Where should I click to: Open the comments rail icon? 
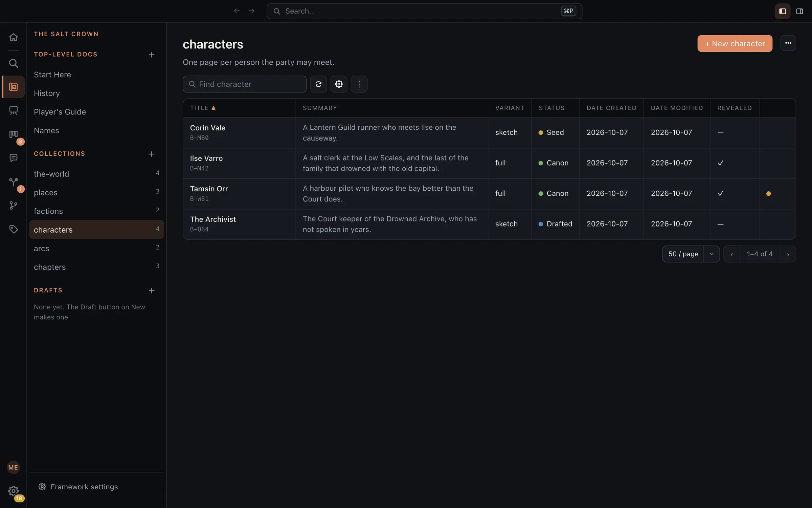pyautogui.click(x=13, y=158)
